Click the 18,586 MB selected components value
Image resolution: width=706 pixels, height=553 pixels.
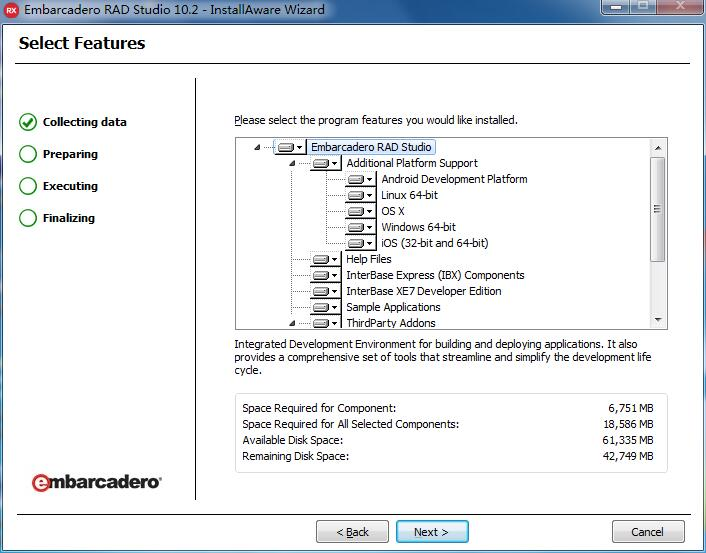pos(628,424)
